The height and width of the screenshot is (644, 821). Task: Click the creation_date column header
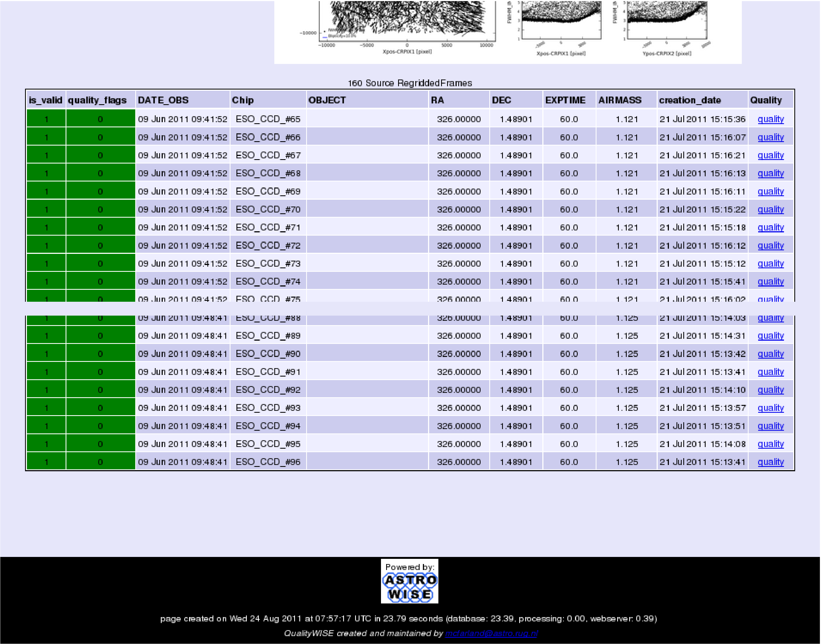click(x=690, y=100)
